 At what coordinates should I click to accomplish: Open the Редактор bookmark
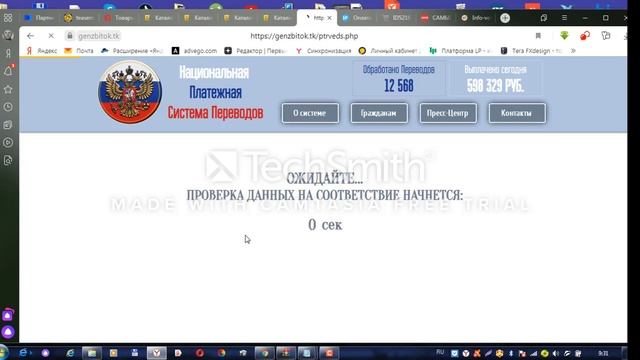point(256,51)
